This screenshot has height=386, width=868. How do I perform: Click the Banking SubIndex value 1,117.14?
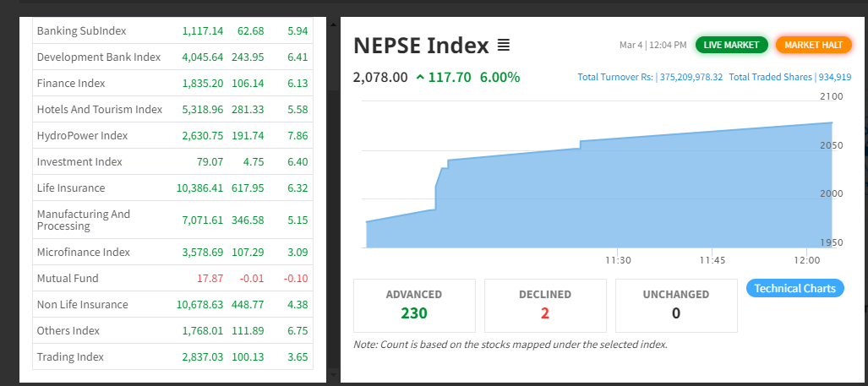(x=203, y=31)
